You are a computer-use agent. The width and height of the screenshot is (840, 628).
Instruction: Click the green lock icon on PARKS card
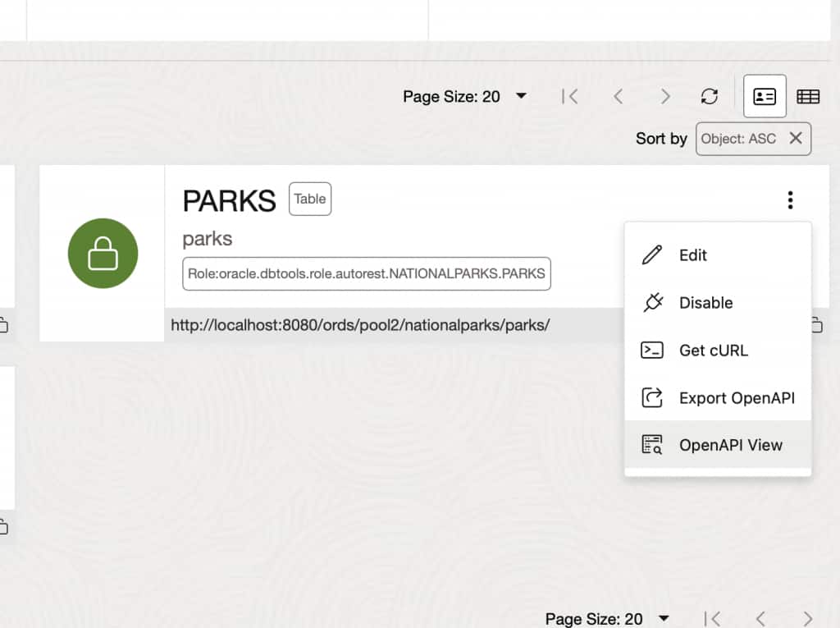coord(102,254)
